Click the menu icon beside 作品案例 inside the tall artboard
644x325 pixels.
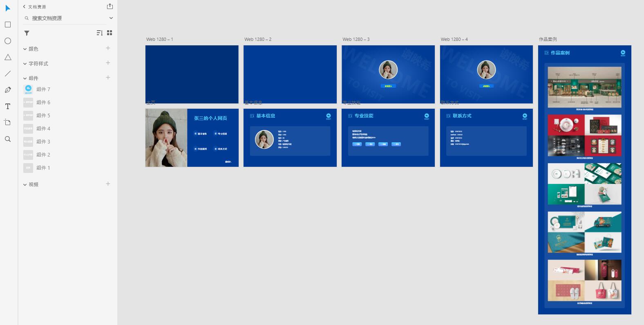pyautogui.click(x=546, y=53)
